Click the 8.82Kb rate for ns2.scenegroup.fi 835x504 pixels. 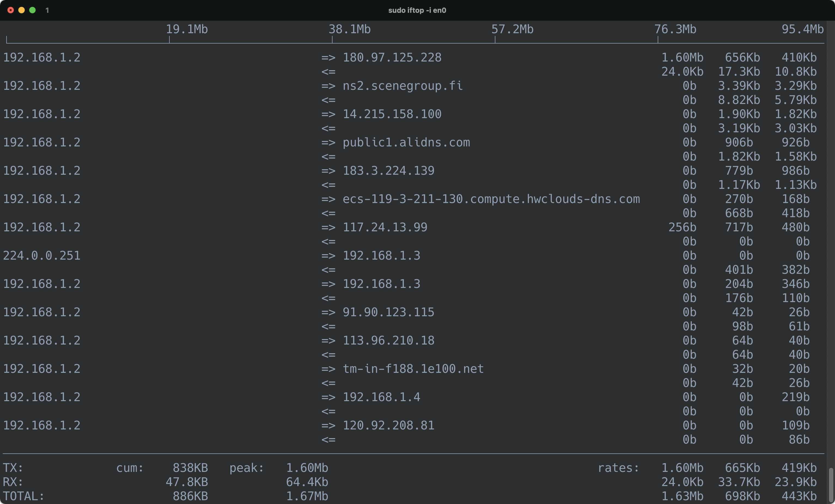739,100
